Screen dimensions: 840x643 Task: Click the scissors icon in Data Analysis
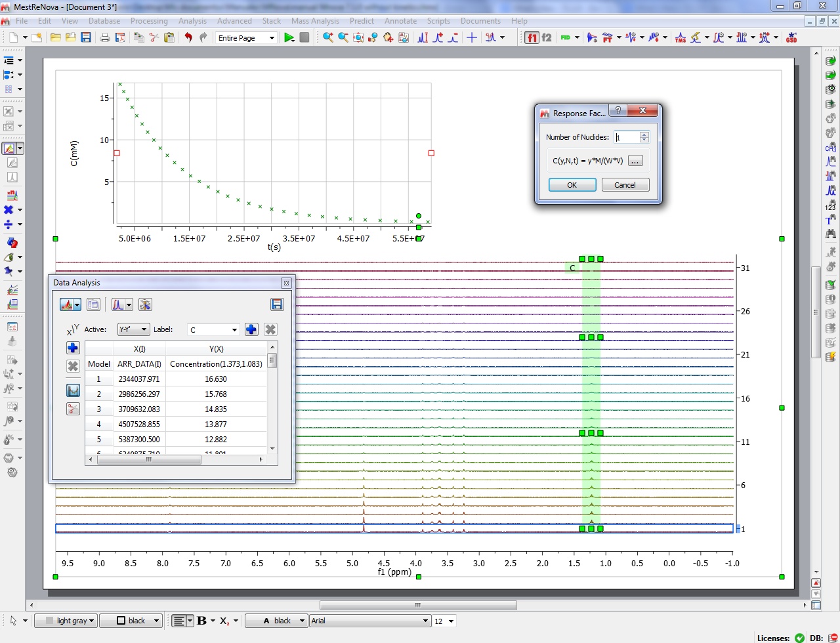pyautogui.click(x=73, y=409)
